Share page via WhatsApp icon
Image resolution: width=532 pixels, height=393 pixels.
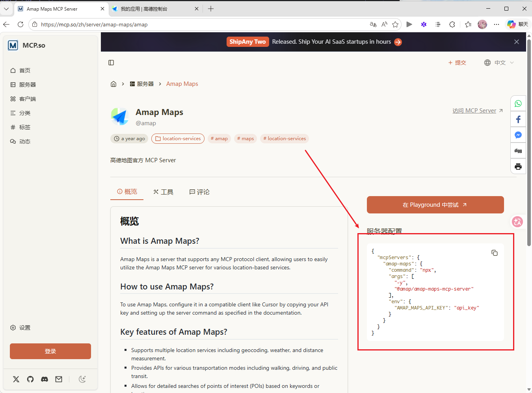tap(518, 104)
